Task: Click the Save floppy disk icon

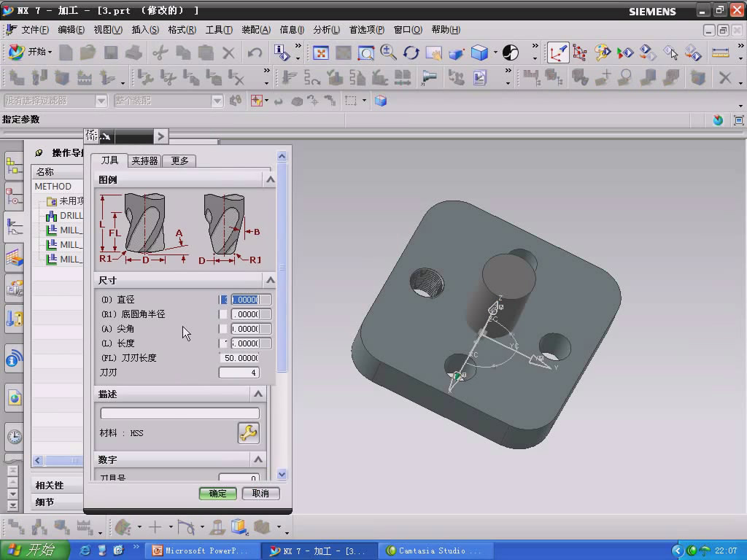Action: 111,52
